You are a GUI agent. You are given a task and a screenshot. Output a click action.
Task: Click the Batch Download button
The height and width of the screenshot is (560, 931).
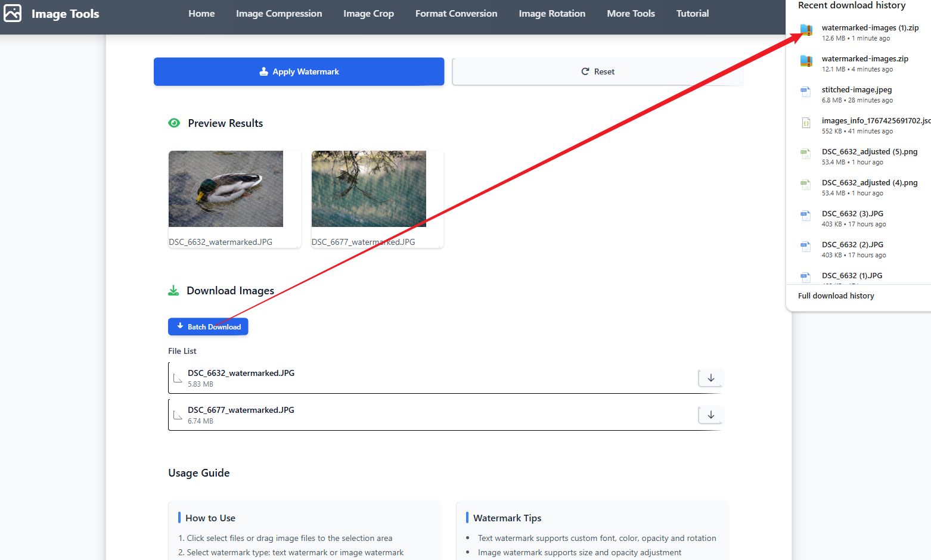[x=208, y=326]
